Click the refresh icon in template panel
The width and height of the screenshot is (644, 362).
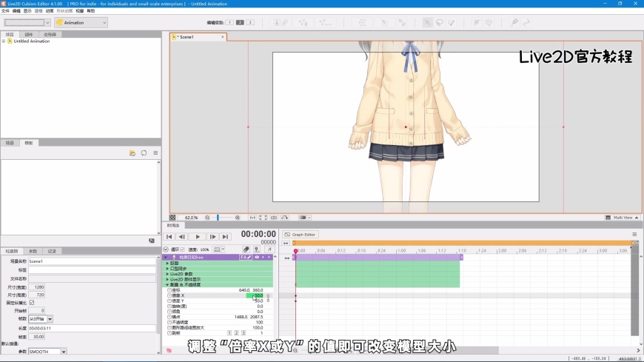144,152
